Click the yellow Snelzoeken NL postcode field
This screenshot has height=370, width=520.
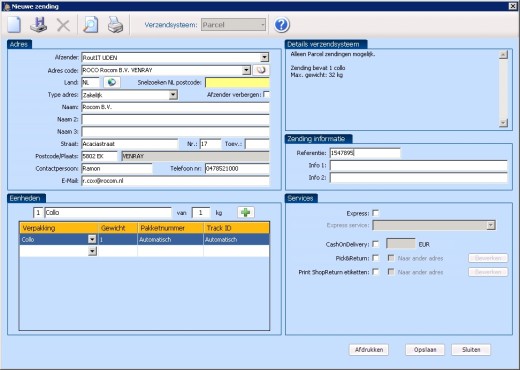pyautogui.click(x=237, y=82)
